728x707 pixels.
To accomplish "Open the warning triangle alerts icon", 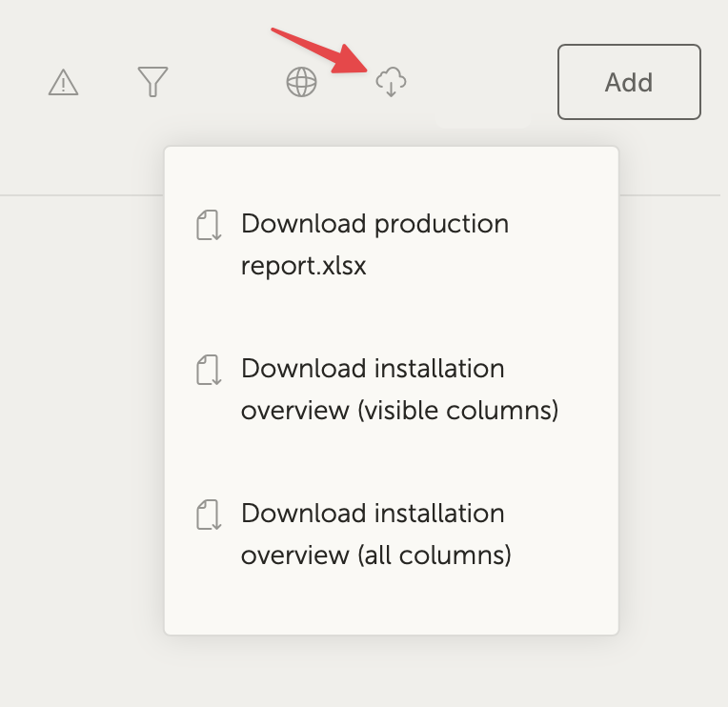I will (x=63, y=84).
